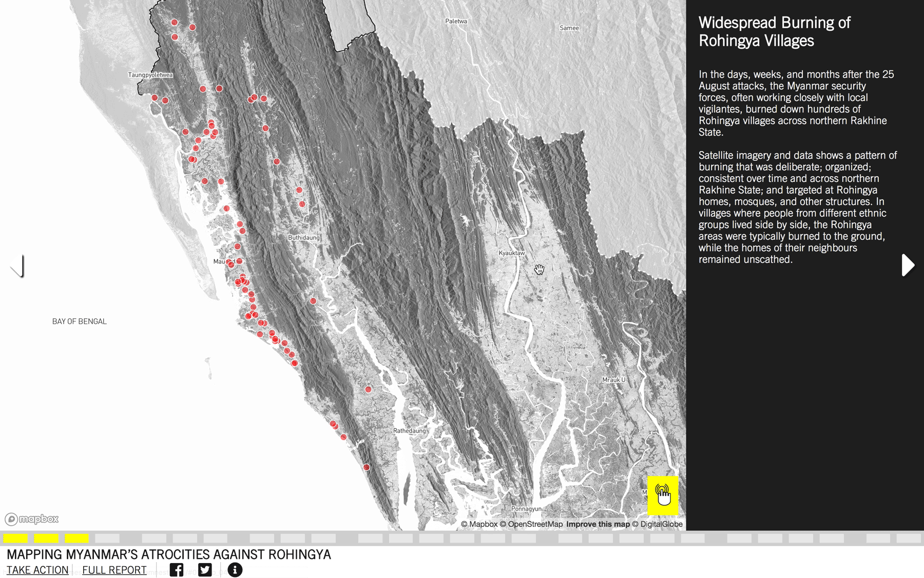Click the Mapbox logo on the map

click(32, 519)
